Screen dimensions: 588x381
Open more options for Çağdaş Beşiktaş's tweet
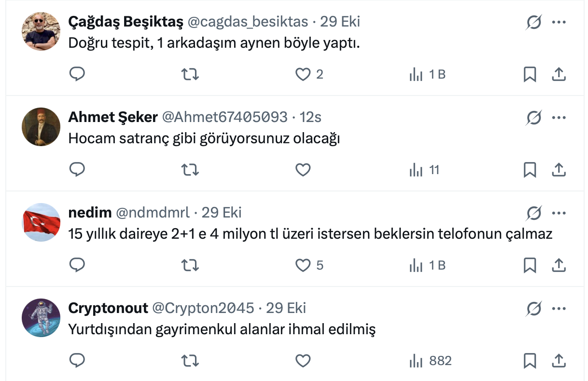pyautogui.click(x=559, y=22)
